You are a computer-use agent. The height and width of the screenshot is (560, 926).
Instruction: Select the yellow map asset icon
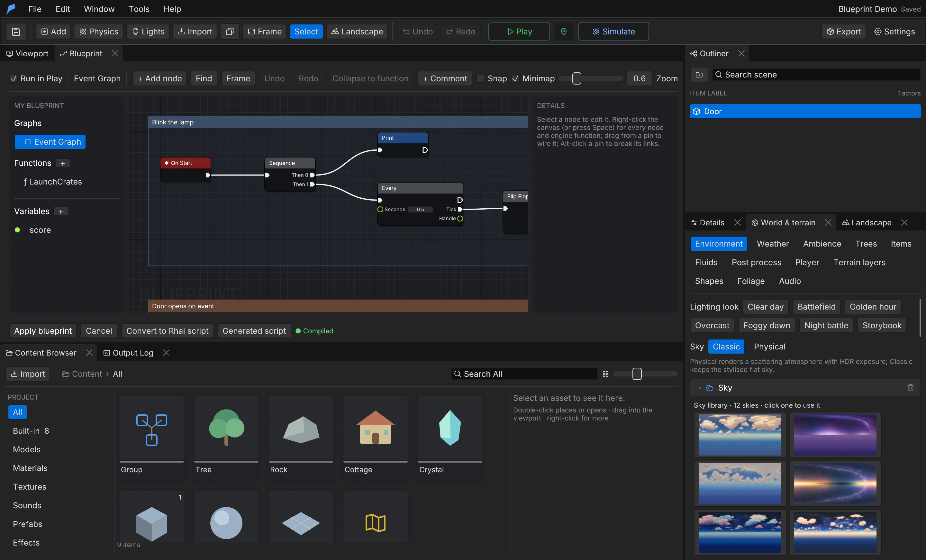pos(375,523)
